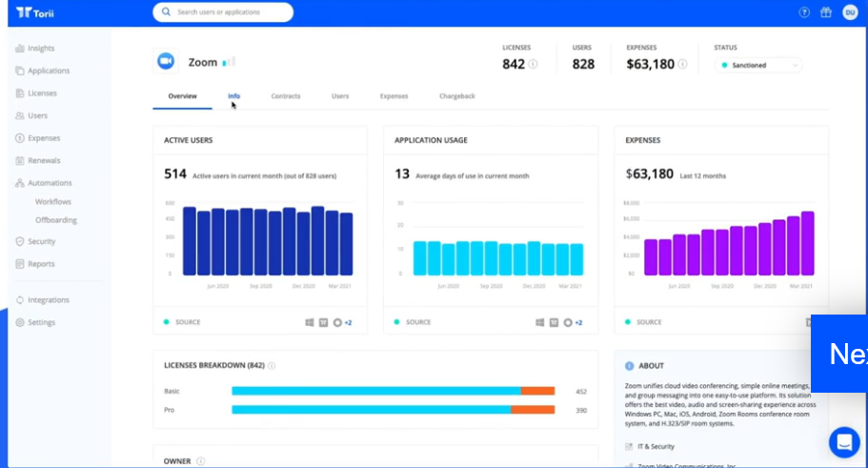Click the Automations sidebar icon
Screen dimensions: 868x468
click(x=20, y=183)
